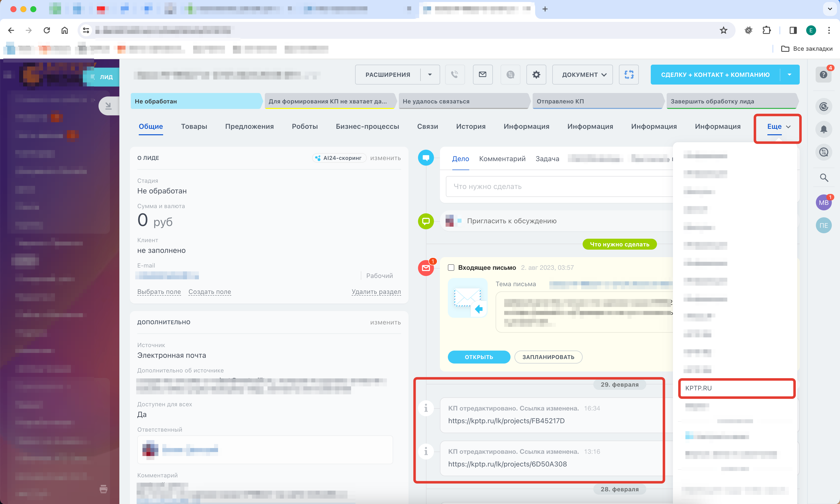Click the help question mark icon
840x504 pixels.
click(823, 74)
